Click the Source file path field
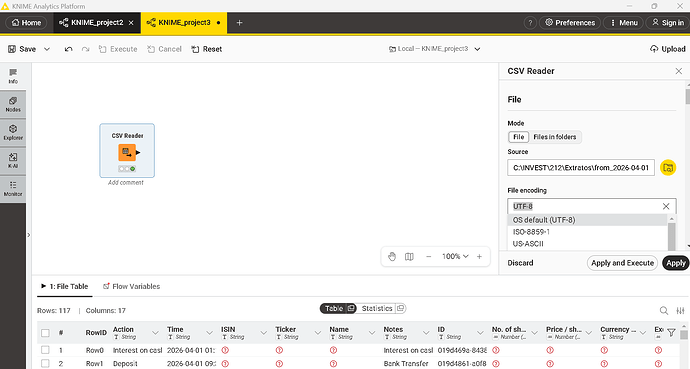The height and width of the screenshot is (369, 690). pyautogui.click(x=581, y=168)
